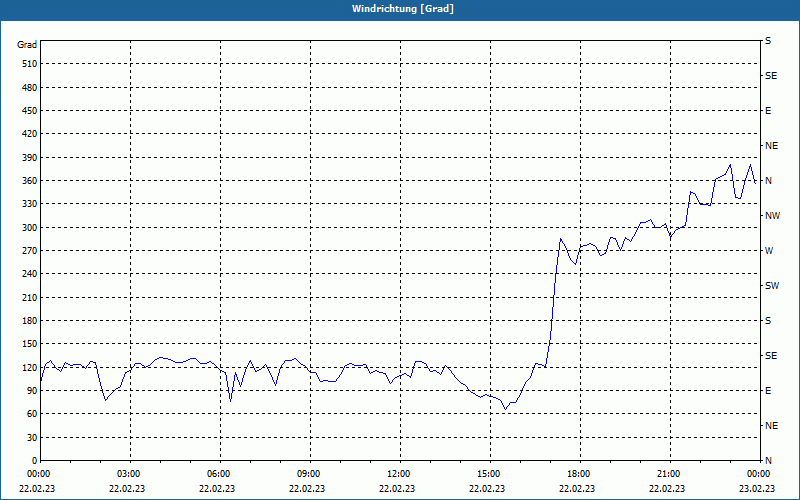Click the 120 degree axis label

30,367
